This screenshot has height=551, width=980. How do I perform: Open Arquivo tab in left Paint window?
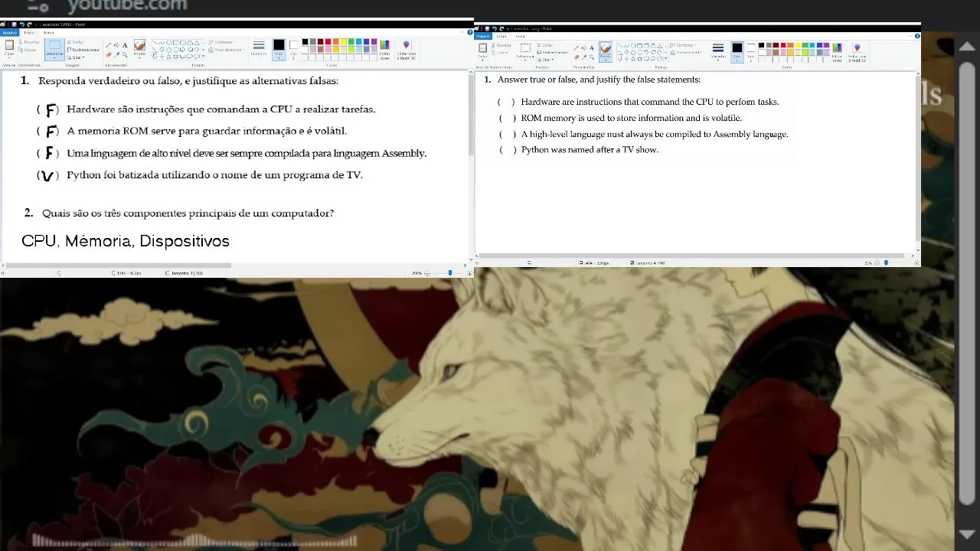[9, 33]
